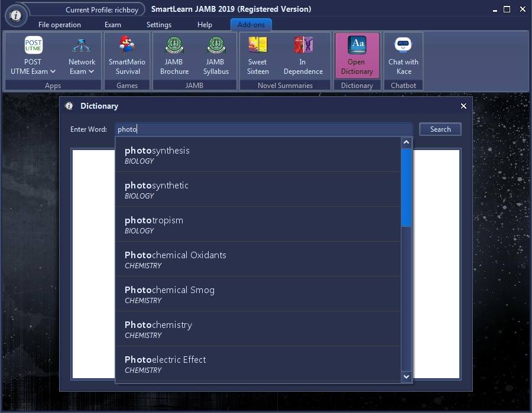This screenshot has height=413, width=532.
Task: Open the In Dependence novel summary
Action: (303, 56)
